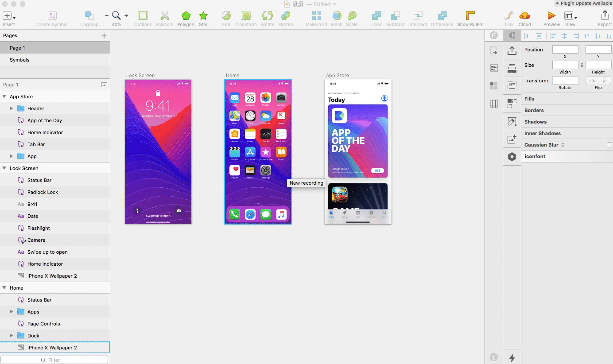Click the Show Rulers toolbar icon

click(x=470, y=16)
